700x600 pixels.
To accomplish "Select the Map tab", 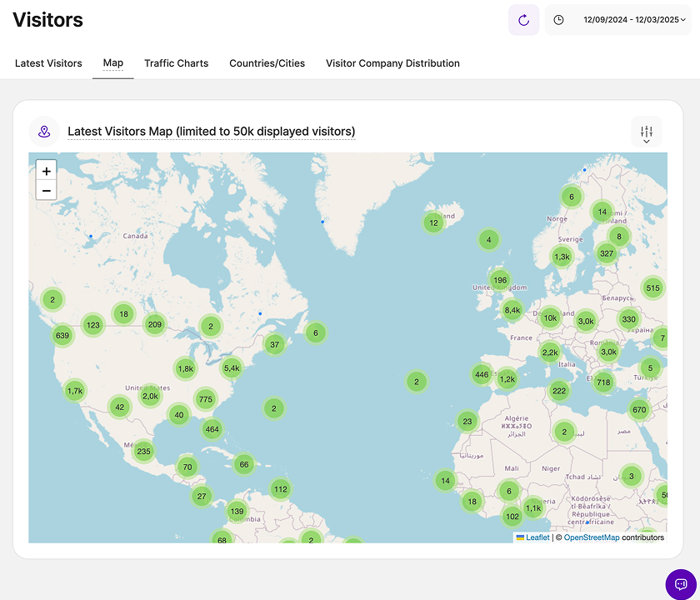I will pos(112,63).
